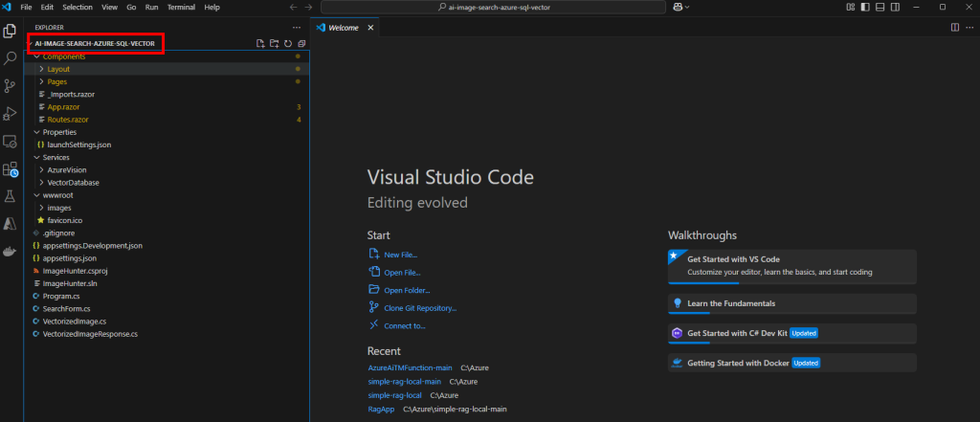The image size is (980, 422).
Task: Open the Remote Explorer view
Action: pyautogui.click(x=10, y=142)
